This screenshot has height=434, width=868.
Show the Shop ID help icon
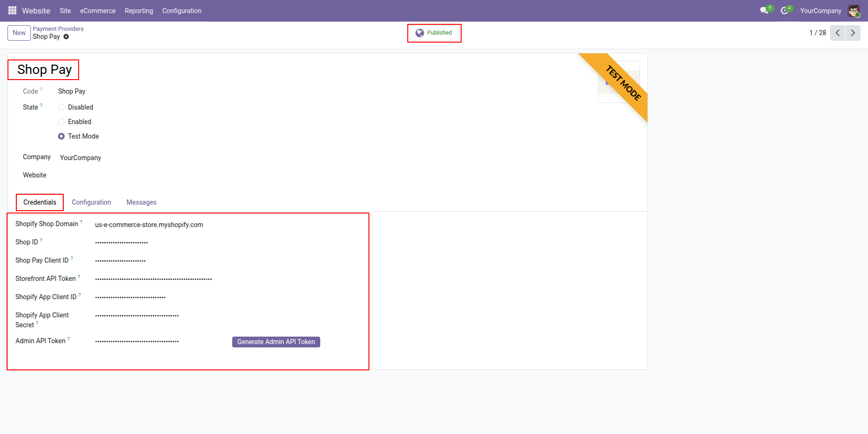[x=41, y=240]
